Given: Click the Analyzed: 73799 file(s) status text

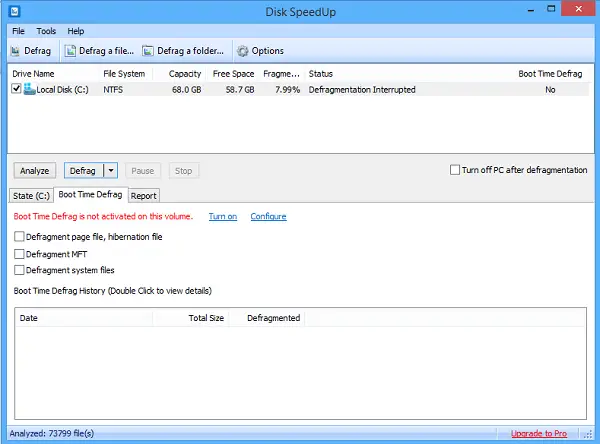Looking at the screenshot, I should tap(52, 433).
